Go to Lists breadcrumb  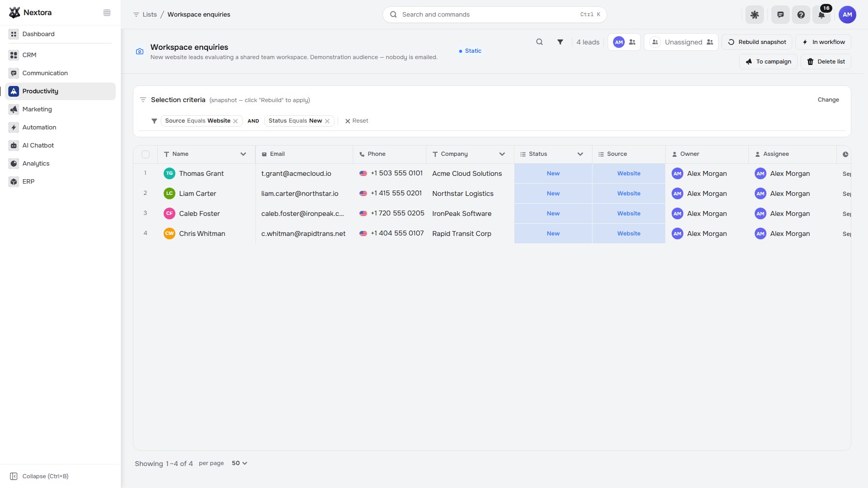coord(145,15)
